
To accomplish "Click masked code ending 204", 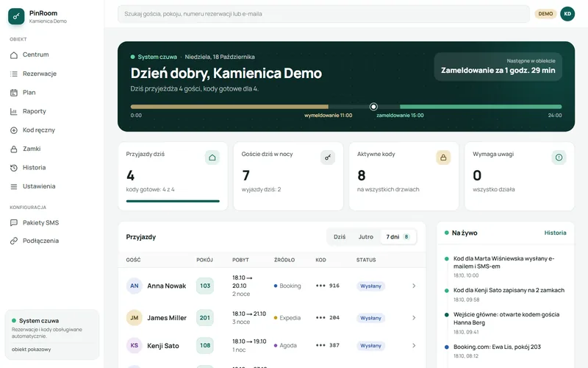I will pyautogui.click(x=327, y=318).
